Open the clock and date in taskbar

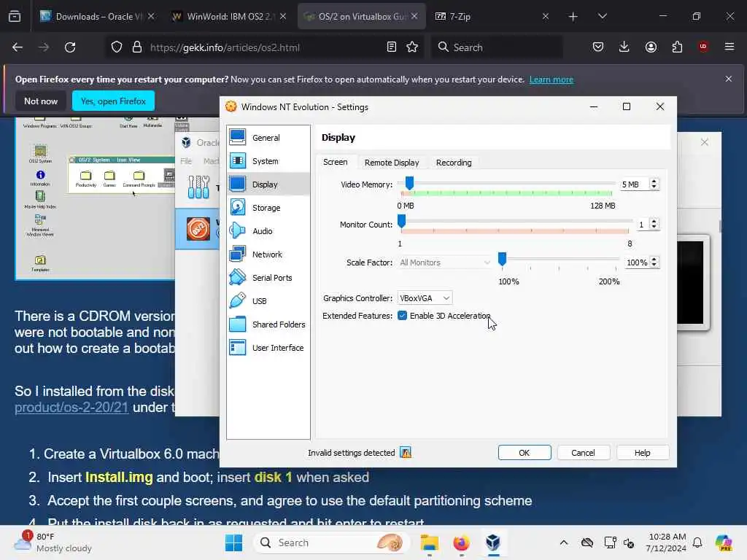667,542
